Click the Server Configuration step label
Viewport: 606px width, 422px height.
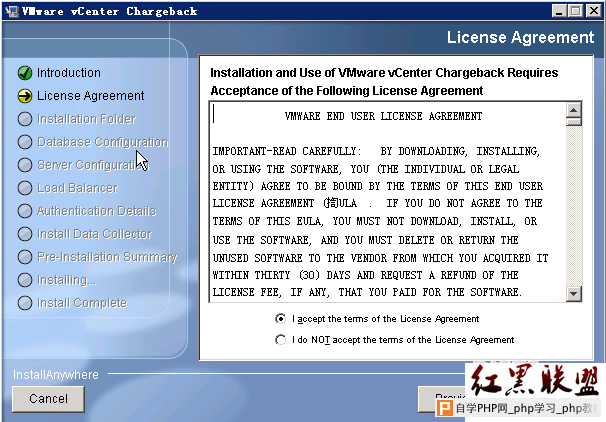tap(93, 165)
